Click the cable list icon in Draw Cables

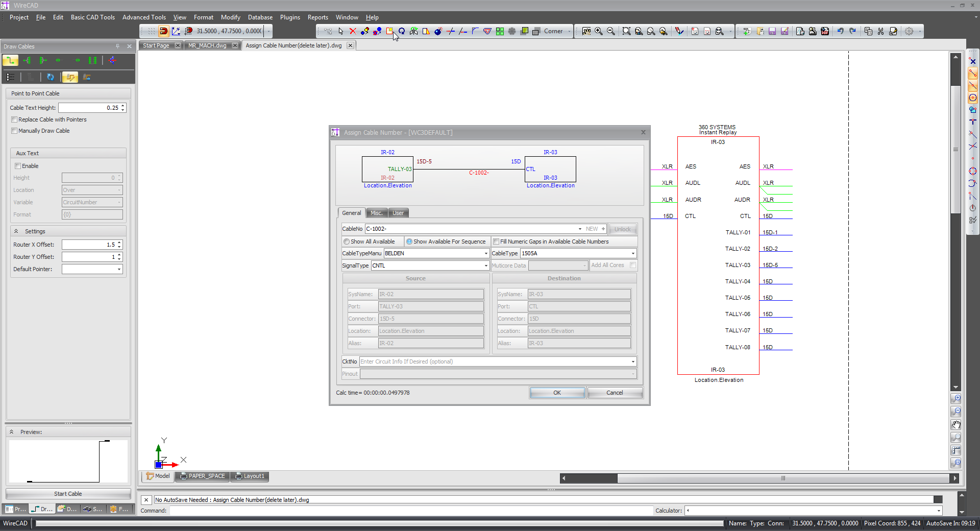coord(10,77)
